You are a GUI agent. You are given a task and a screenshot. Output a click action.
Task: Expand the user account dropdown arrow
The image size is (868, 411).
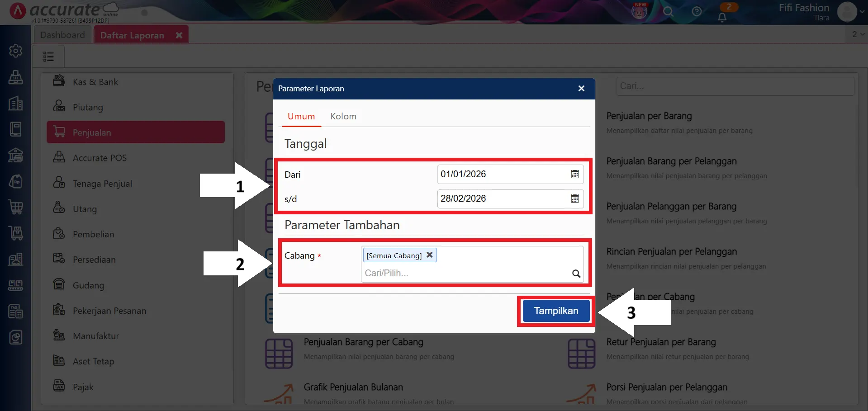point(862,12)
